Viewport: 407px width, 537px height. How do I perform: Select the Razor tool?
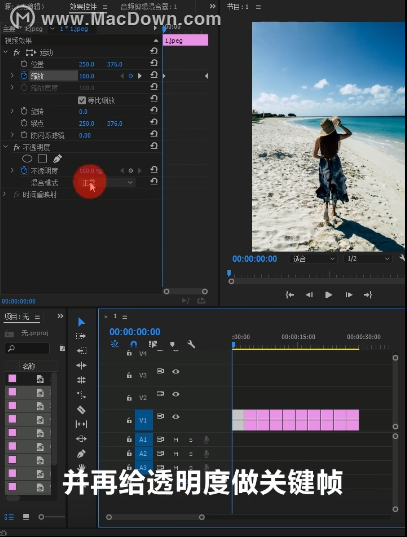tap(81, 410)
